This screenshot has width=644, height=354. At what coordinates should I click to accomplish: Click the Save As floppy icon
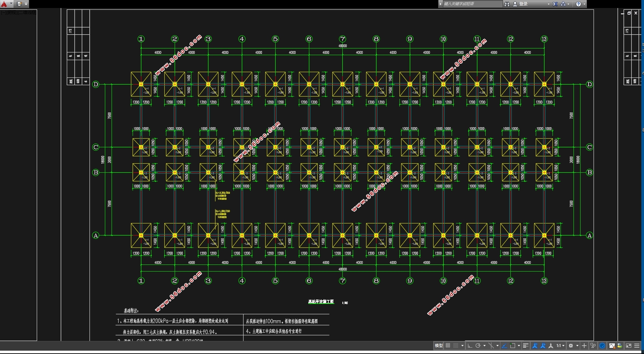tap(19, 4)
